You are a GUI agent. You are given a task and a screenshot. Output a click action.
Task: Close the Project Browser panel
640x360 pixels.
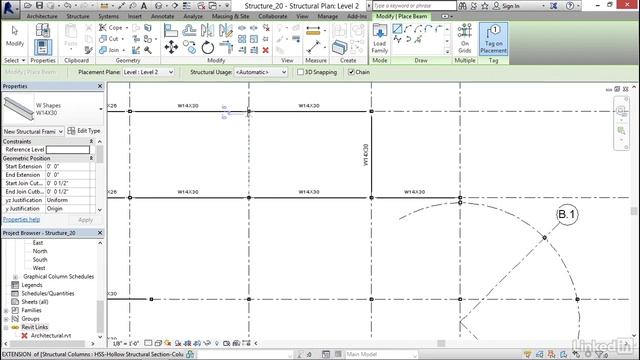coord(100,233)
